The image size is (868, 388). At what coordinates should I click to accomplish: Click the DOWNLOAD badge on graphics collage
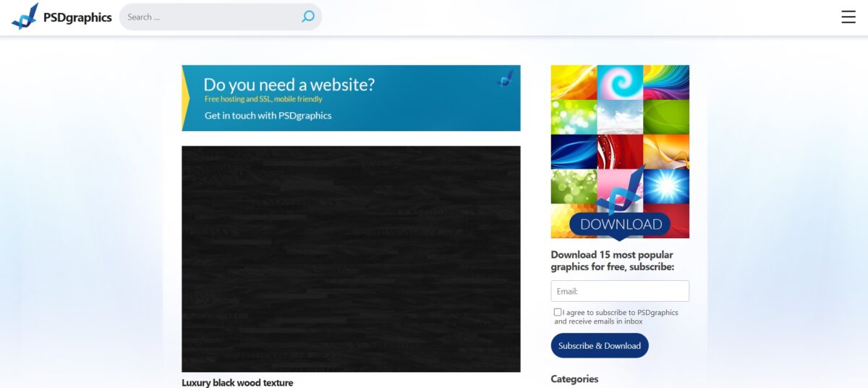pos(620,224)
